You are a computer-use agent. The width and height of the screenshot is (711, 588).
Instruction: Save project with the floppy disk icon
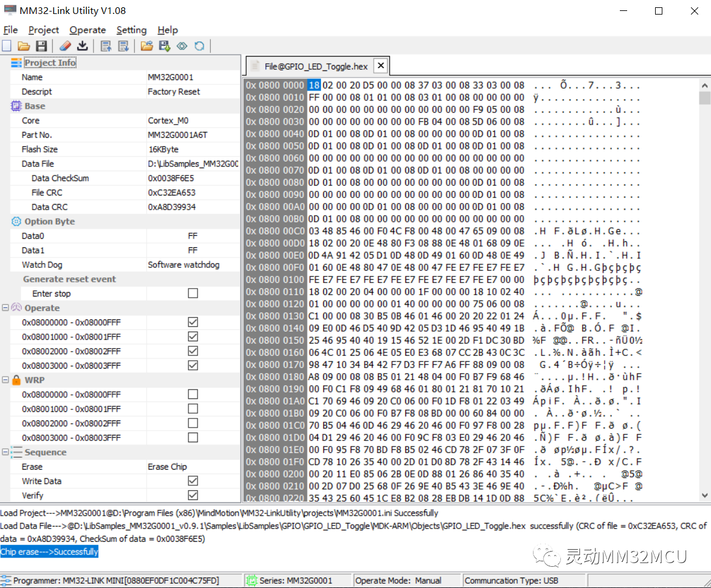[41, 46]
